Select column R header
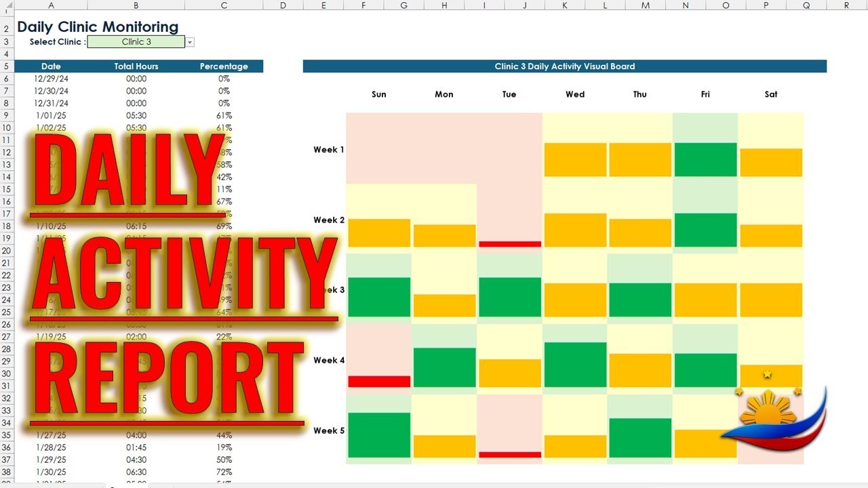The image size is (868, 488). click(847, 5)
